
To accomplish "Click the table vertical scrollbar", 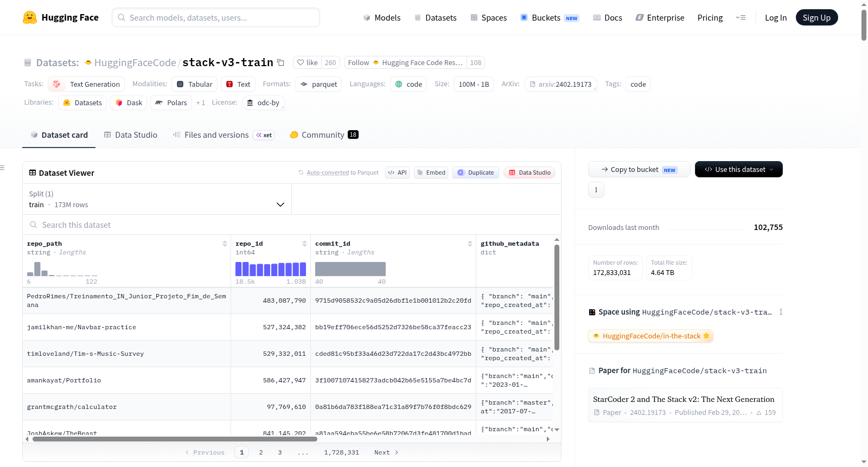I will [x=557, y=297].
